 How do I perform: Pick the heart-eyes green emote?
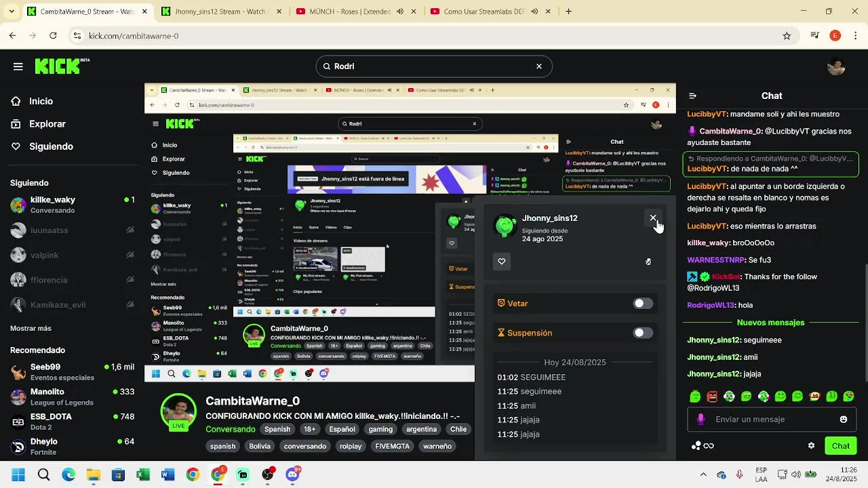coord(848,396)
